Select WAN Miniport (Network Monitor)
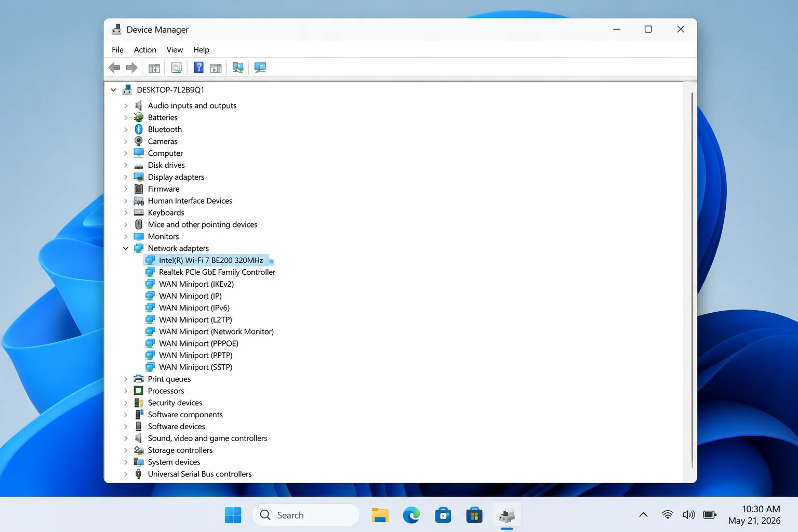The height and width of the screenshot is (532, 798). [x=216, y=331]
